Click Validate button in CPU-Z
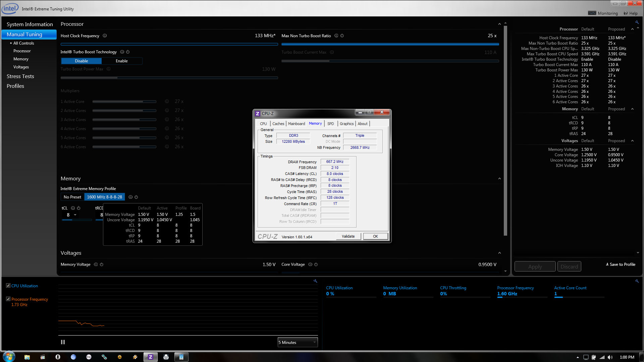 348,236
